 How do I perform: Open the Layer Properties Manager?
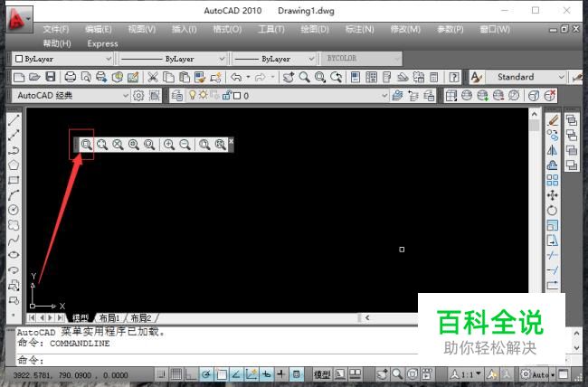[x=176, y=96]
